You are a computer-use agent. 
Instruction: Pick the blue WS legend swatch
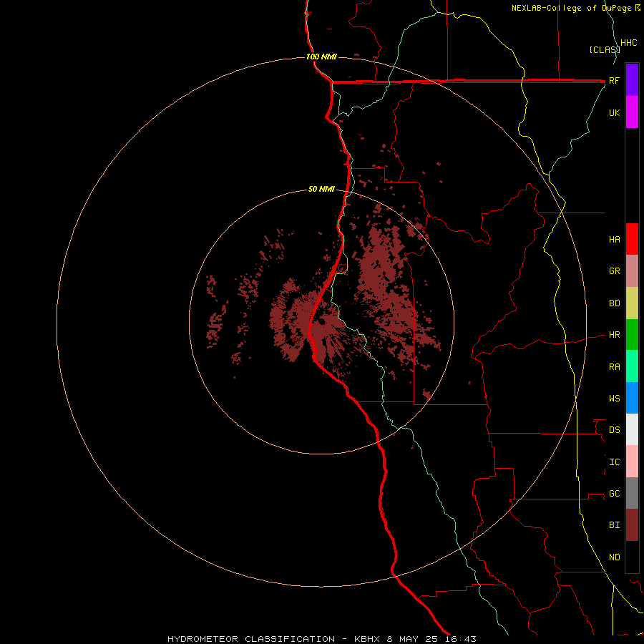tap(632, 398)
